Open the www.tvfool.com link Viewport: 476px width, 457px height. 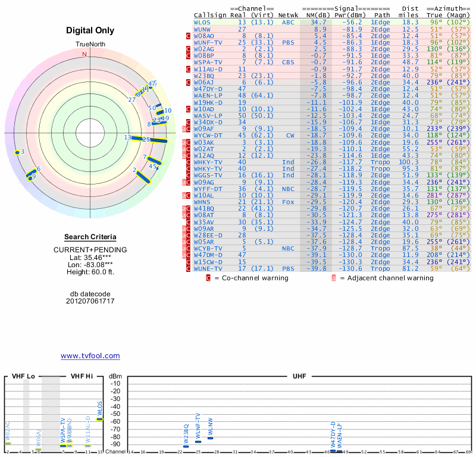point(90,356)
